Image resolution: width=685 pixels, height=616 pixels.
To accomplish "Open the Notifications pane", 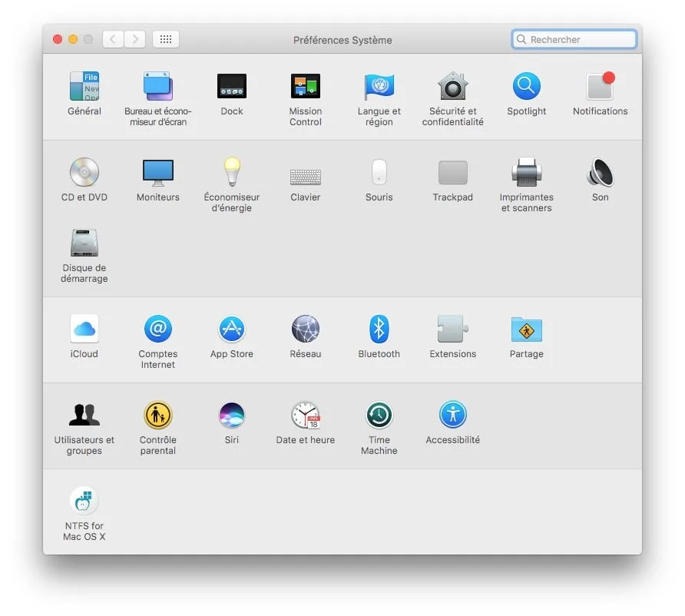I will [600, 86].
